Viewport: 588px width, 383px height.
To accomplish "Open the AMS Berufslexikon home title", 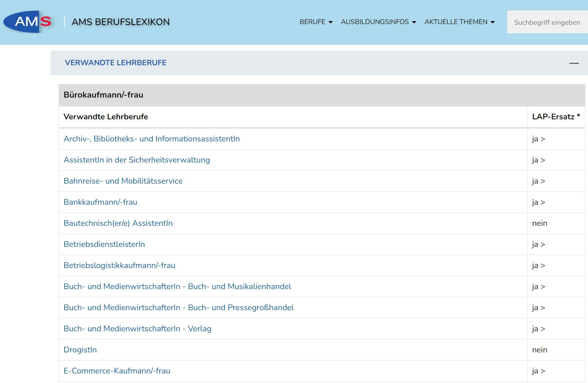I will [x=120, y=22].
